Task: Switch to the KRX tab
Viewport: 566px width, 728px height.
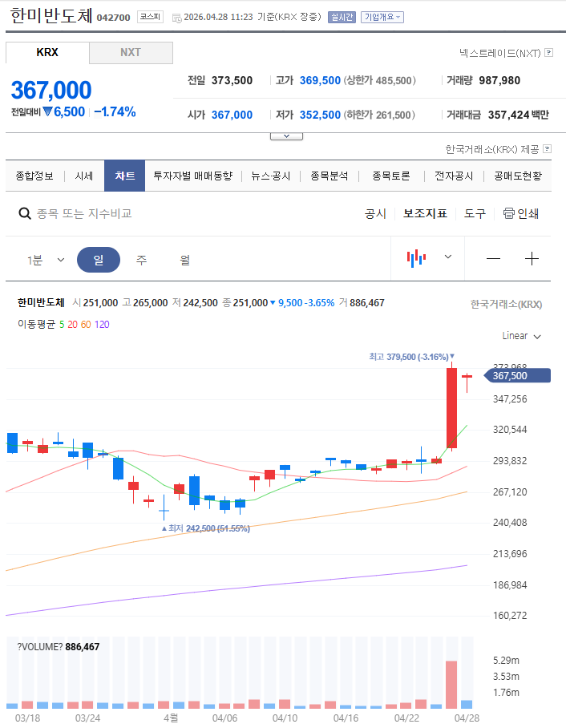Action: (47, 52)
